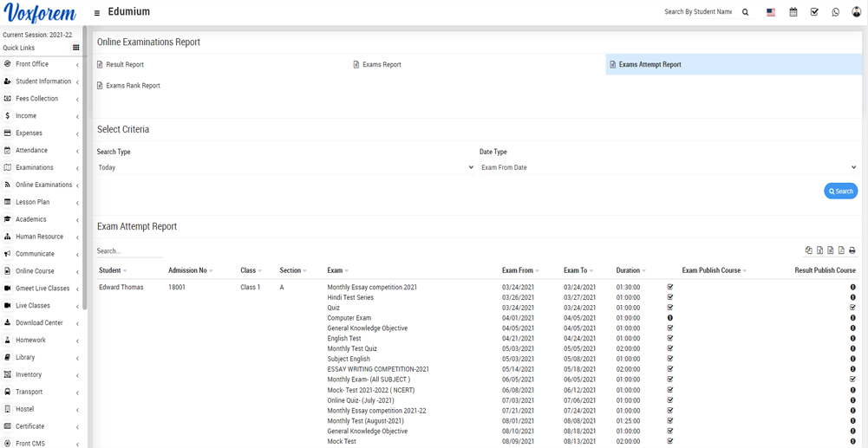Toggle the hamburger sidebar menu

pyautogui.click(x=97, y=13)
